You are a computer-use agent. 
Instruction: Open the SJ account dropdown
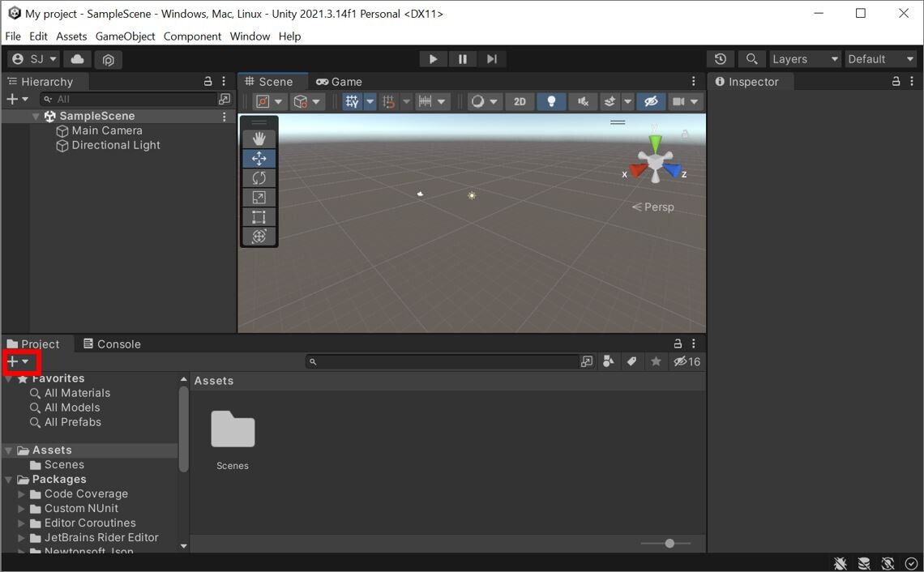(x=34, y=59)
